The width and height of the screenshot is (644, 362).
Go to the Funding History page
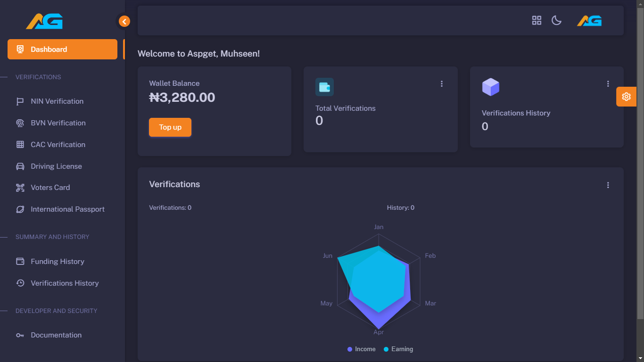pyautogui.click(x=58, y=262)
